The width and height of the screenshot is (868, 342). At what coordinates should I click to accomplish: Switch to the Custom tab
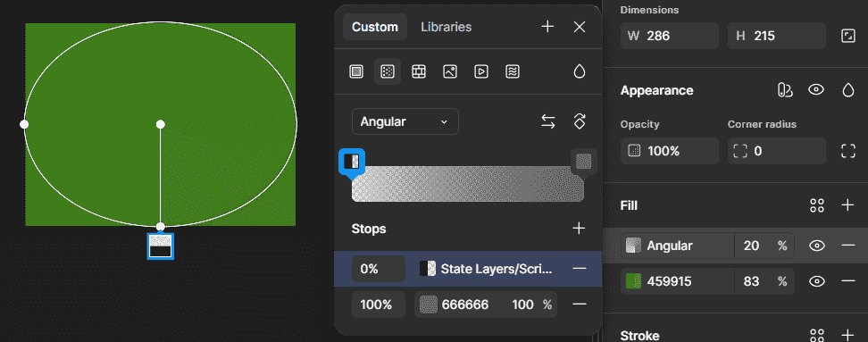pyautogui.click(x=375, y=27)
